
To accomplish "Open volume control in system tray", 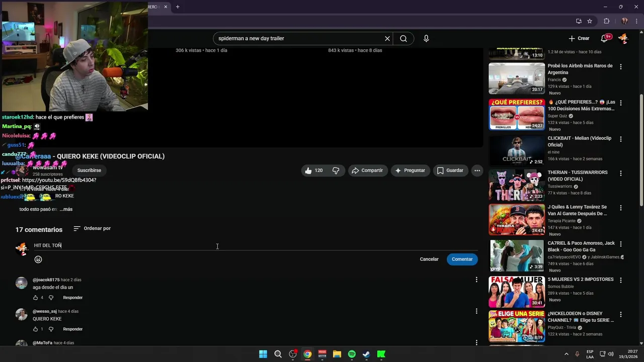I will point(611,354).
